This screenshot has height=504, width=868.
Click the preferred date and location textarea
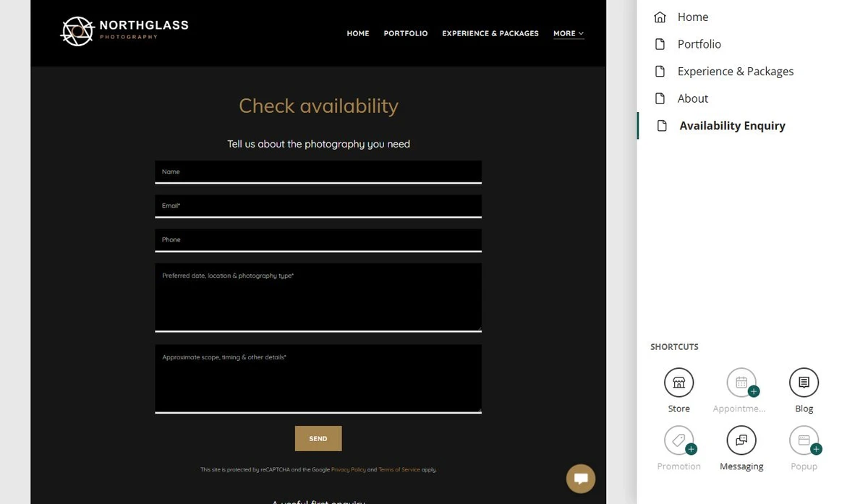click(318, 297)
